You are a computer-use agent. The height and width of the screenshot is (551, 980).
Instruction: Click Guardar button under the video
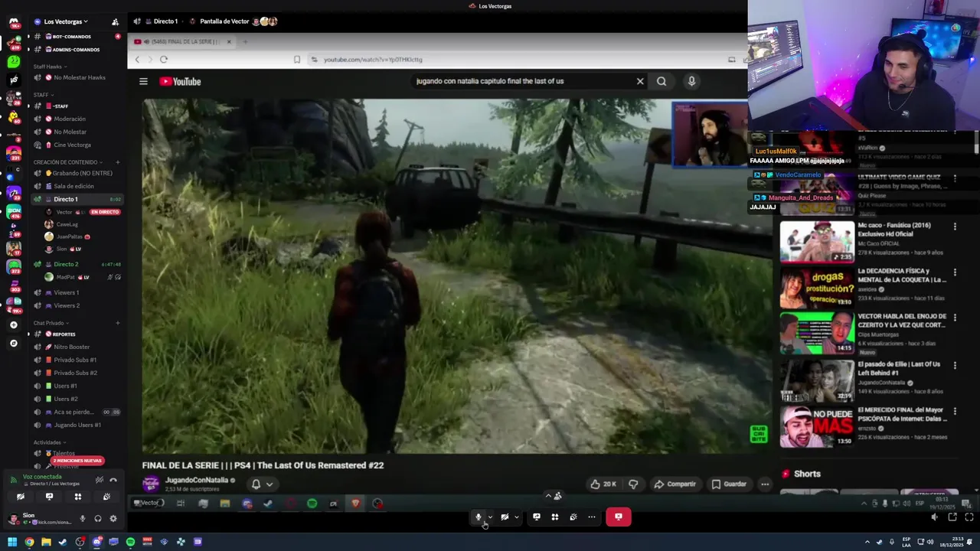(x=729, y=484)
